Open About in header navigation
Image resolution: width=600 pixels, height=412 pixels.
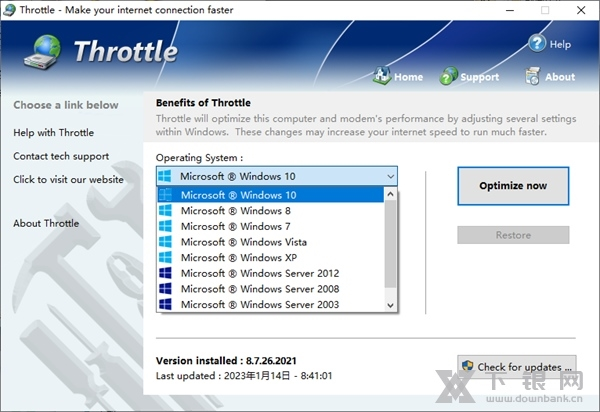click(560, 77)
